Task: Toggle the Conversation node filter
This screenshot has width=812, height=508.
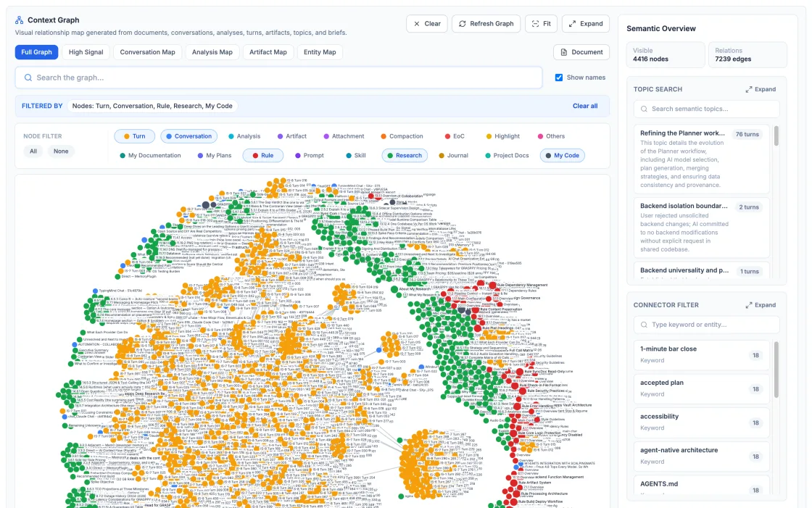Action: coord(189,136)
